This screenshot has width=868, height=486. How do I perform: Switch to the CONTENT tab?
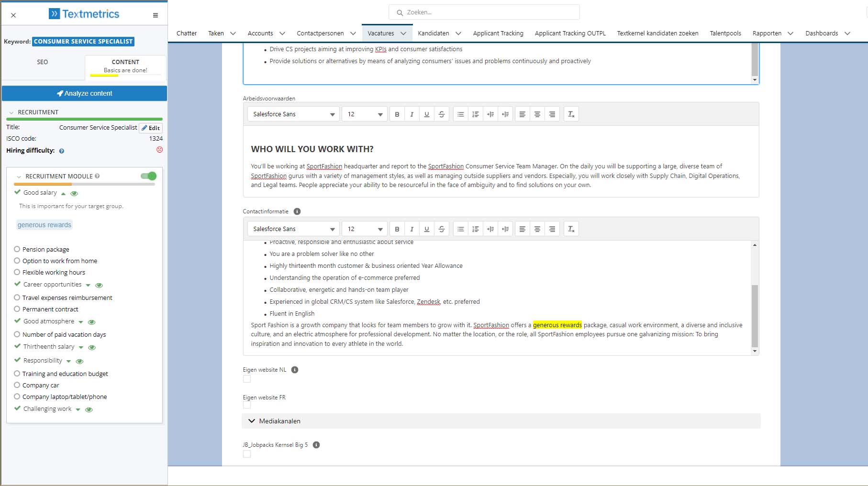coord(125,66)
